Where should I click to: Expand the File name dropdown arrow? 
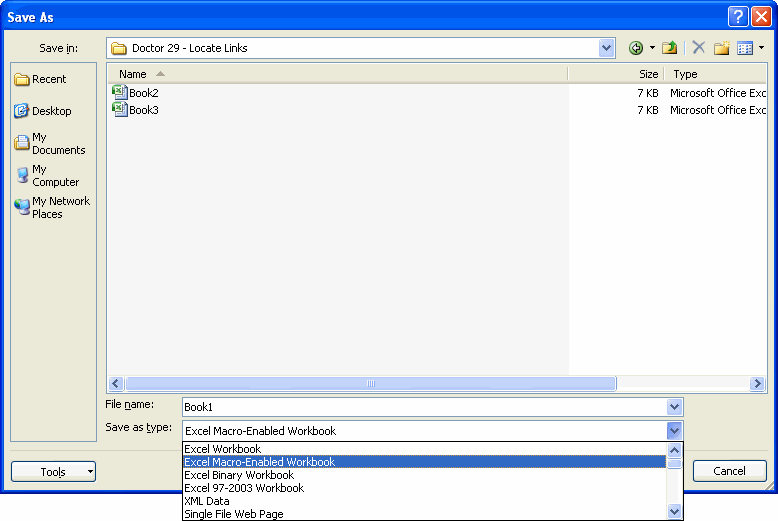point(674,407)
